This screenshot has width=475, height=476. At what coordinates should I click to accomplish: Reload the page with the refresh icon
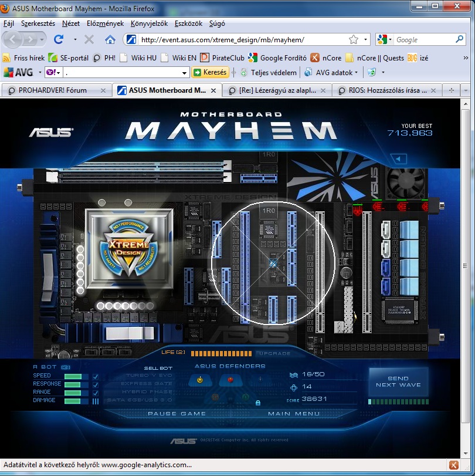point(59,39)
